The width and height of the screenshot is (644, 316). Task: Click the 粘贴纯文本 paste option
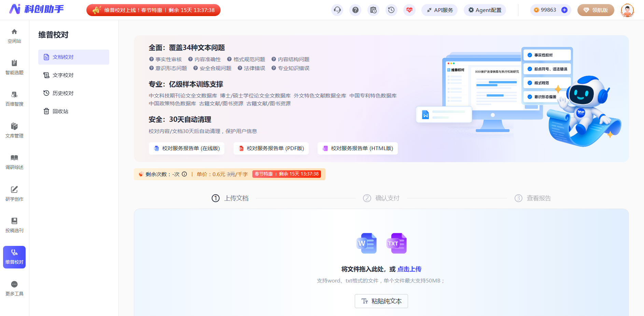(381, 301)
